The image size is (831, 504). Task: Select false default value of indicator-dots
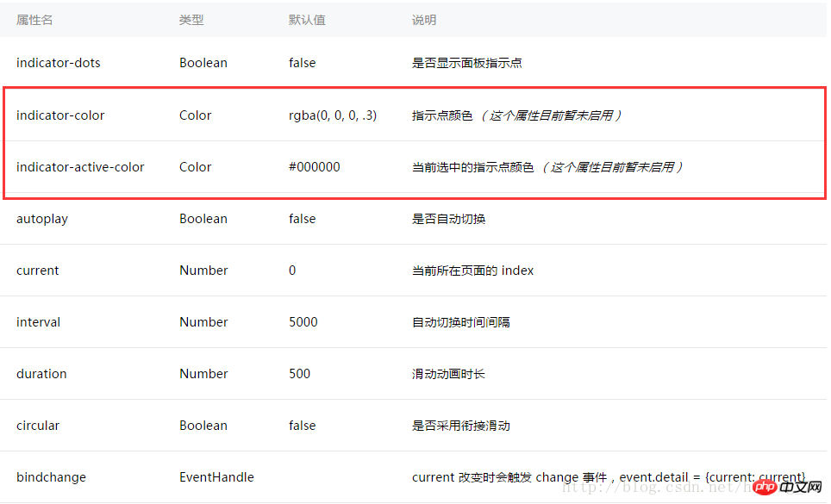click(302, 63)
